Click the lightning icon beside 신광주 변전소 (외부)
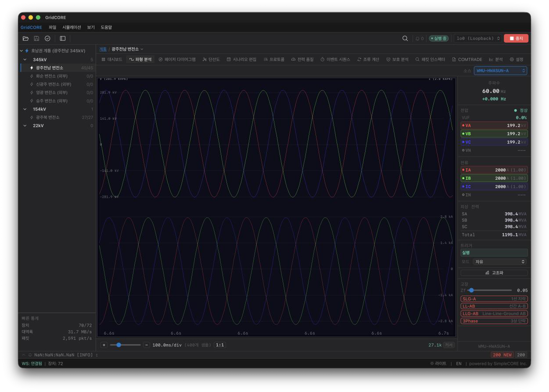This screenshot has height=392, width=549. click(x=32, y=84)
